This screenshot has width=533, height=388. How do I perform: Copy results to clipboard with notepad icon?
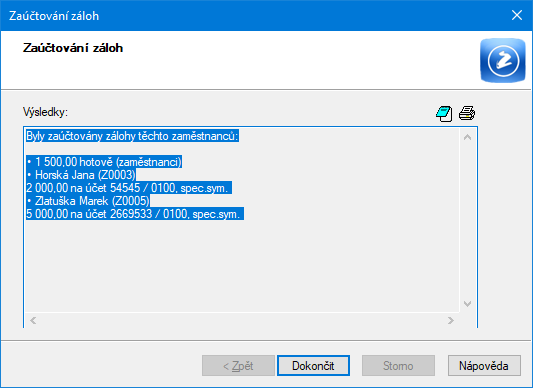pyautogui.click(x=444, y=113)
